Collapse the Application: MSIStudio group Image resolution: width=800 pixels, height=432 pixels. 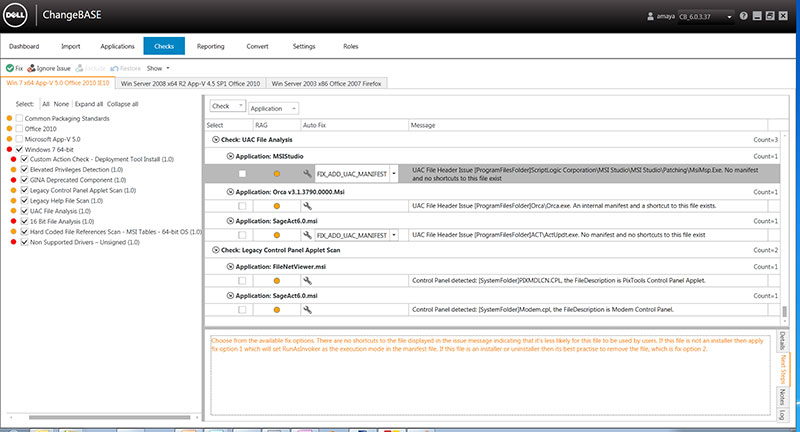230,156
